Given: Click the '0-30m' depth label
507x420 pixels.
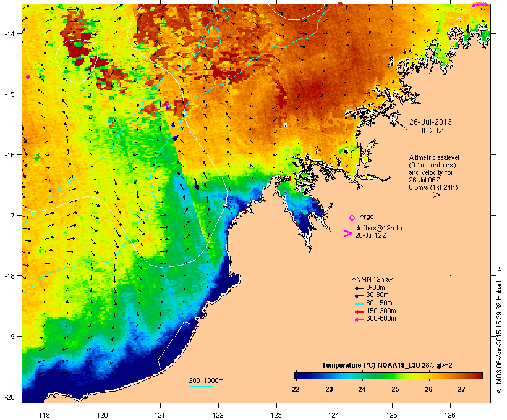Looking at the screenshot, I should [375, 288].
